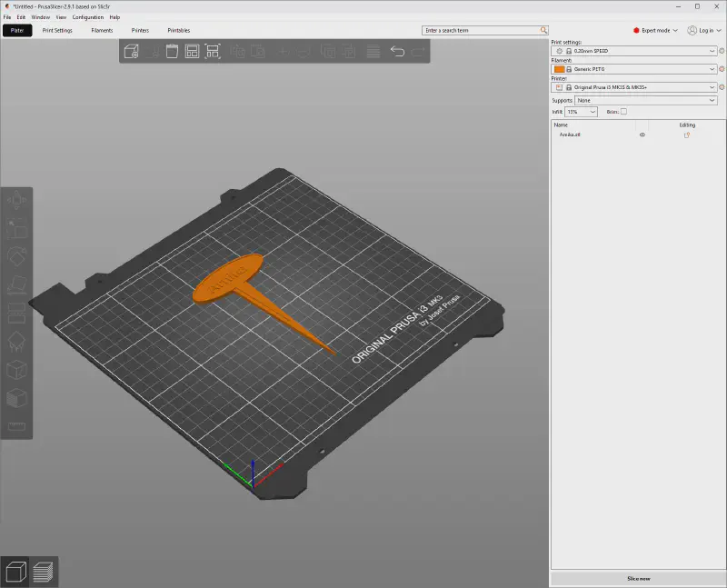Enable the Brim checkbox
The image size is (727, 588).
[623, 112]
